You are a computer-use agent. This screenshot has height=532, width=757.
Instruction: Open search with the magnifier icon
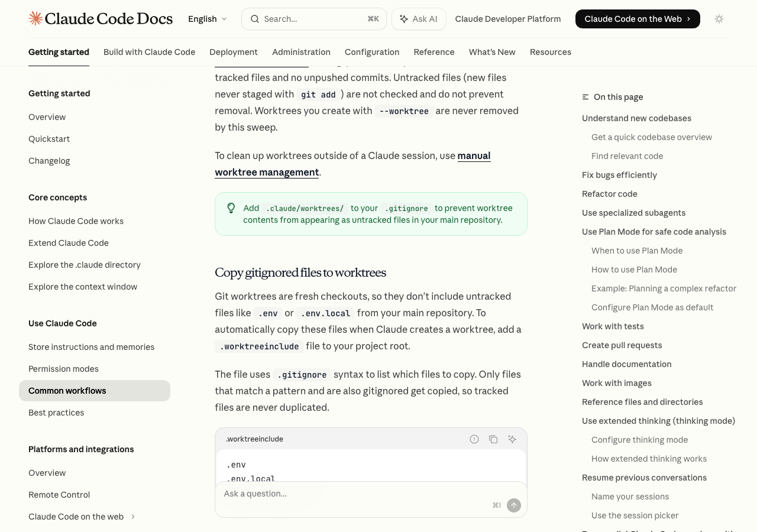[254, 18]
